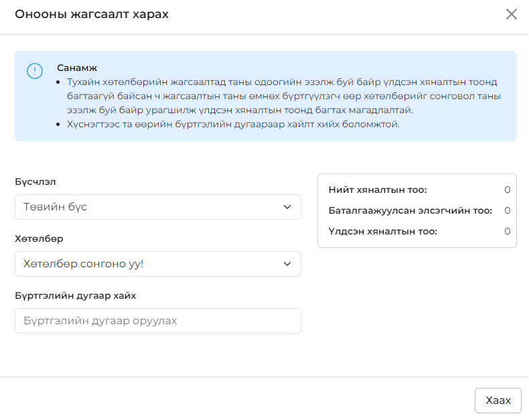Click the Нийт хяналтын тоо label
This screenshot has width=529, height=420.
378,190
